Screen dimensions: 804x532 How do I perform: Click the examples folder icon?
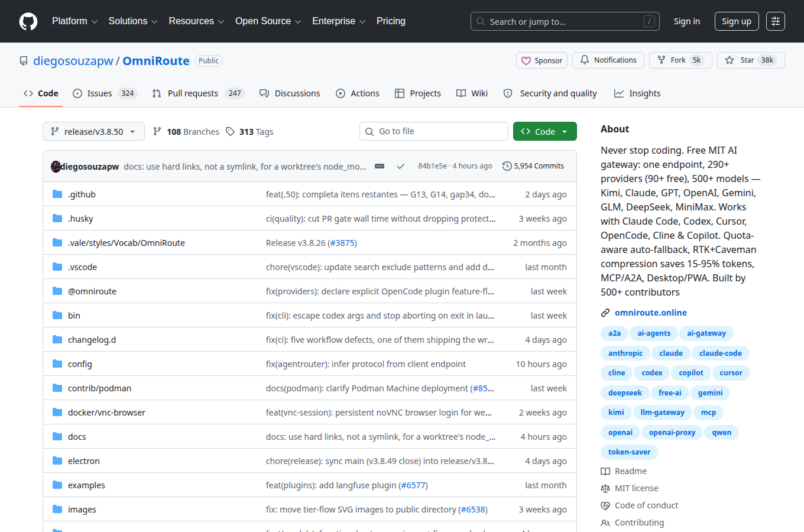tap(57, 485)
